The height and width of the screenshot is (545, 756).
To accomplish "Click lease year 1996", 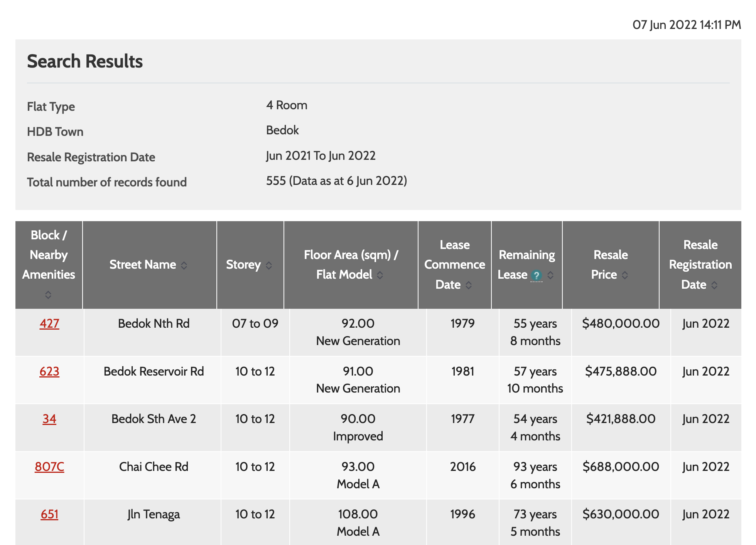I will (x=462, y=514).
